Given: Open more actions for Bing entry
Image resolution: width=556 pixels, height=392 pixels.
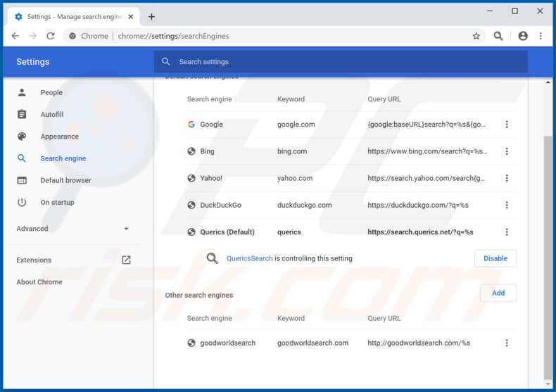Looking at the screenshot, I should [x=507, y=151].
